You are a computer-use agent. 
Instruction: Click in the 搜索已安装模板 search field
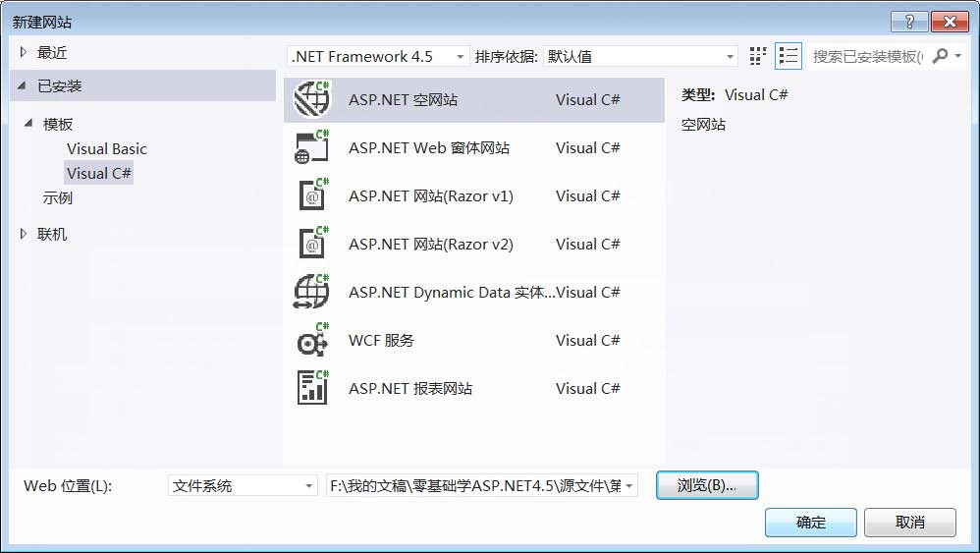866,56
